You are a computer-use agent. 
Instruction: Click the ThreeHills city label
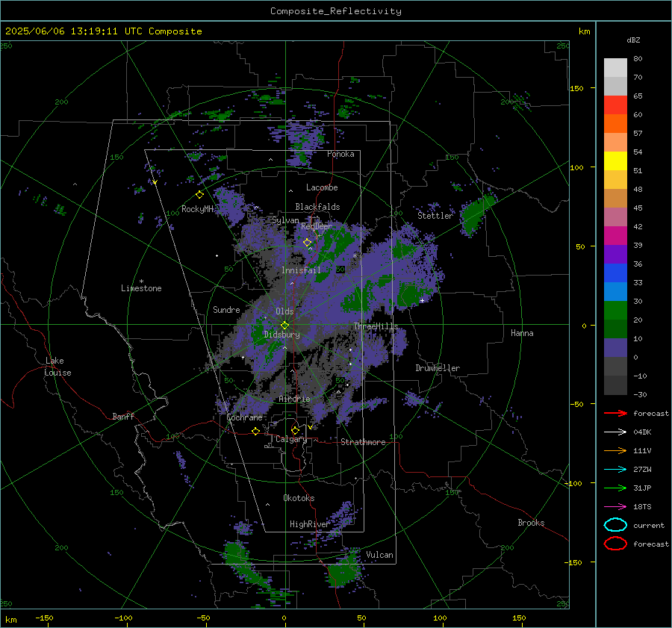pyautogui.click(x=376, y=326)
